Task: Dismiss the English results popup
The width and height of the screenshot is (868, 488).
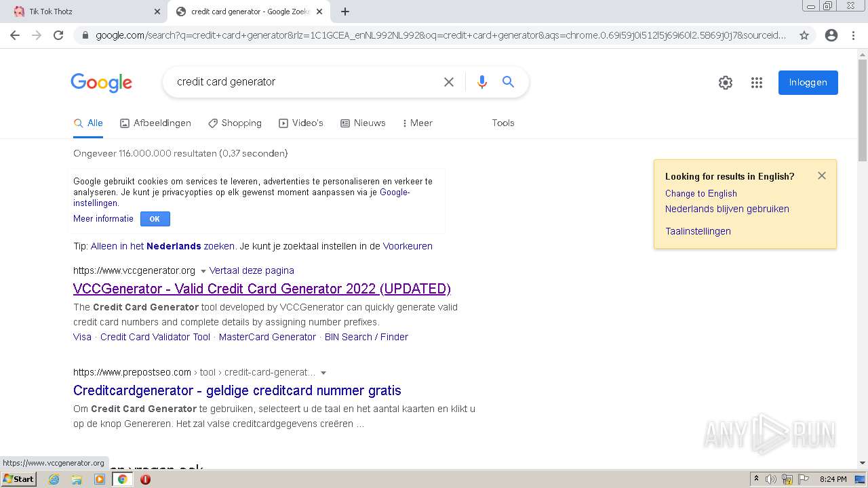Action: click(x=822, y=176)
